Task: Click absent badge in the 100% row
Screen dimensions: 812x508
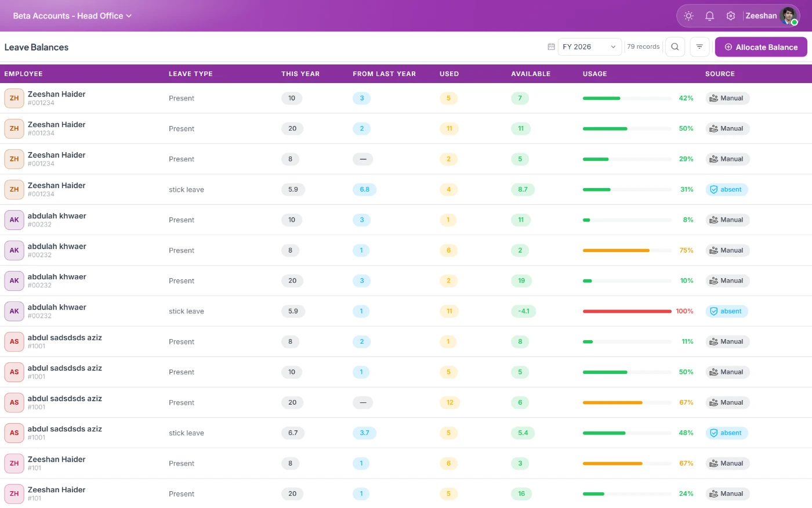Action: tap(727, 311)
